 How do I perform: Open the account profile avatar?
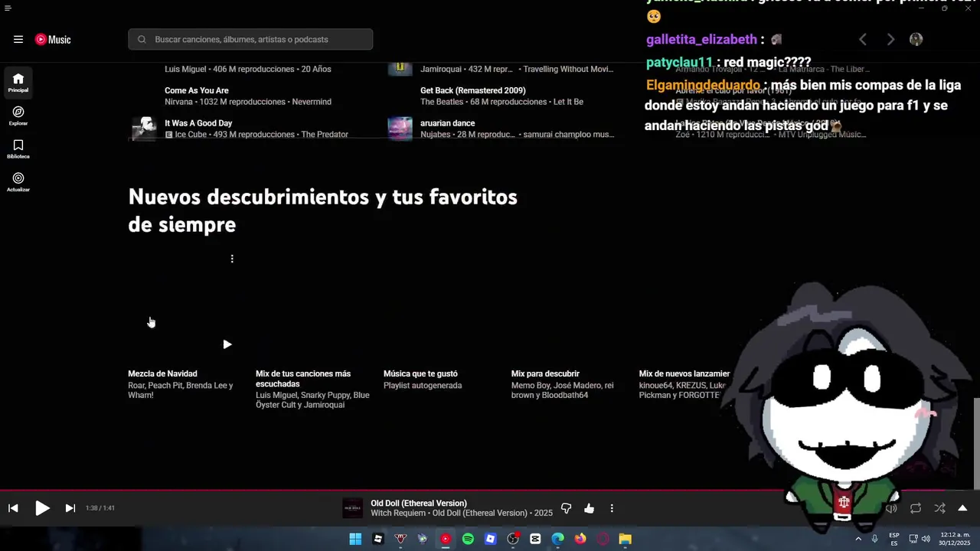916,39
